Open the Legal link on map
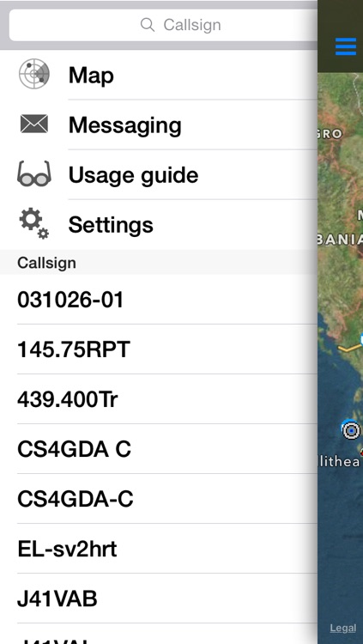Viewport: 363px width, 644px height. [x=343, y=628]
